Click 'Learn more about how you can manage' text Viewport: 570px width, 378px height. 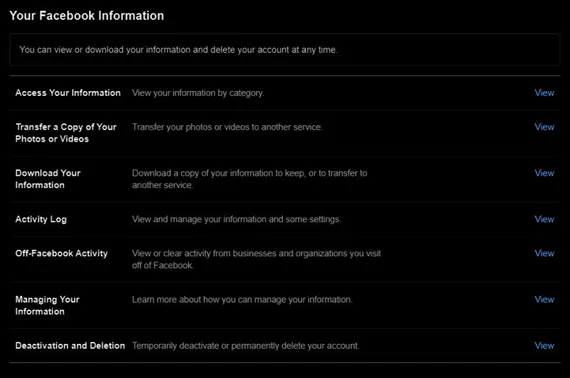click(x=242, y=300)
